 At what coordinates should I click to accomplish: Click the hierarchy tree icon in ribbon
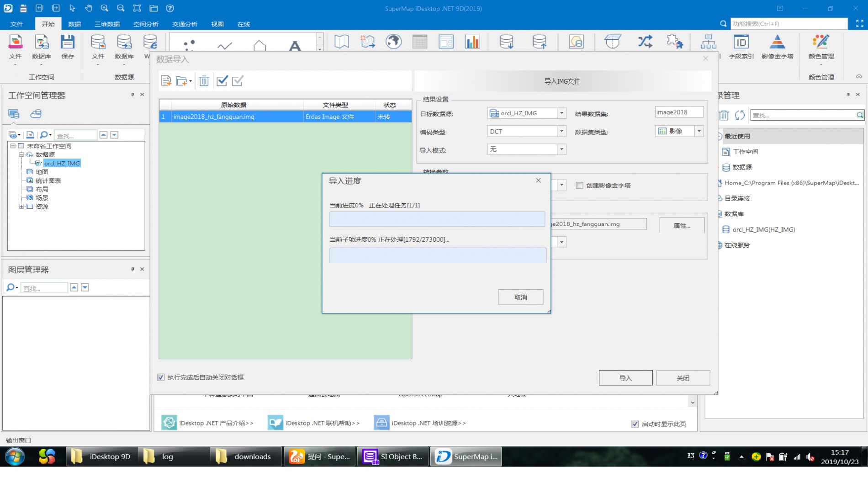(709, 42)
